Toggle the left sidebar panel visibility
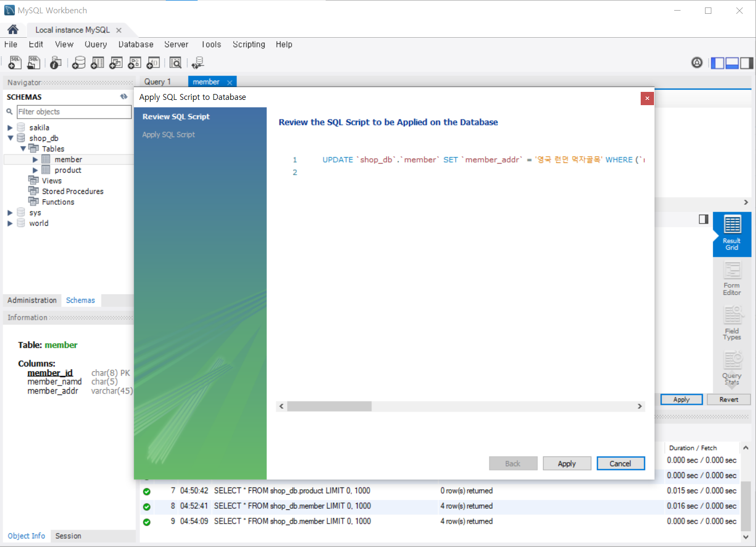Viewport: 756px width, 547px height. pos(718,63)
